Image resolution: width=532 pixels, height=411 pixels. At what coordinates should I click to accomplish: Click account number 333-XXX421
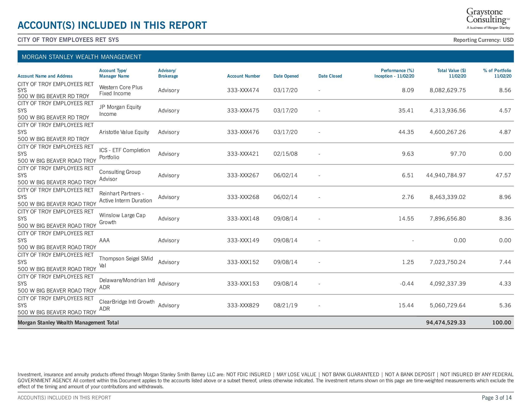point(243,154)
